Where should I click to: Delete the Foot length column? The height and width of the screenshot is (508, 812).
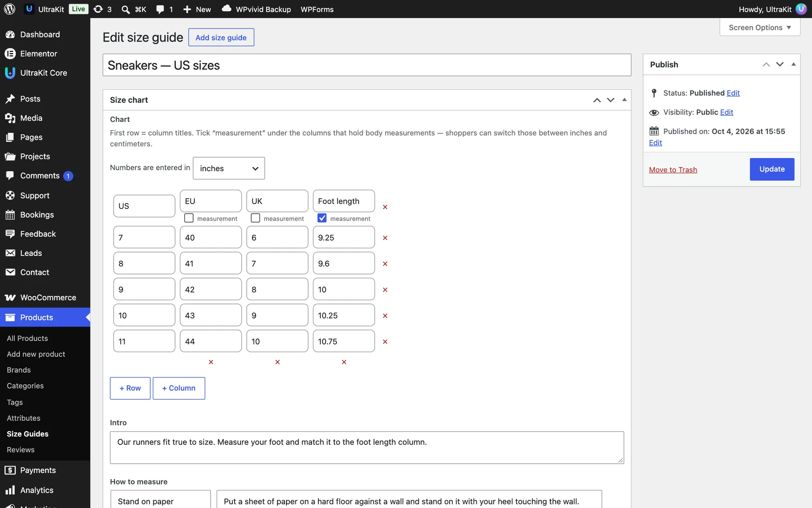pos(344,362)
